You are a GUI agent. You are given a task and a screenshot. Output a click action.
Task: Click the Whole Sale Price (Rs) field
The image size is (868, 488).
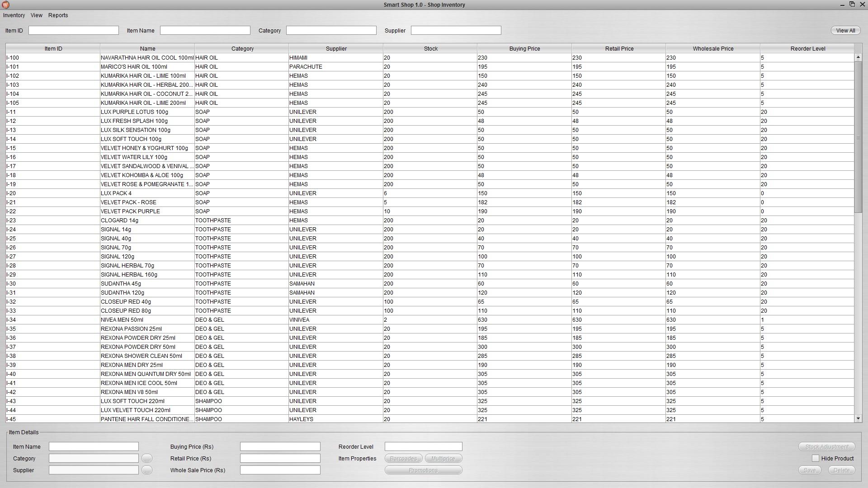(x=280, y=470)
